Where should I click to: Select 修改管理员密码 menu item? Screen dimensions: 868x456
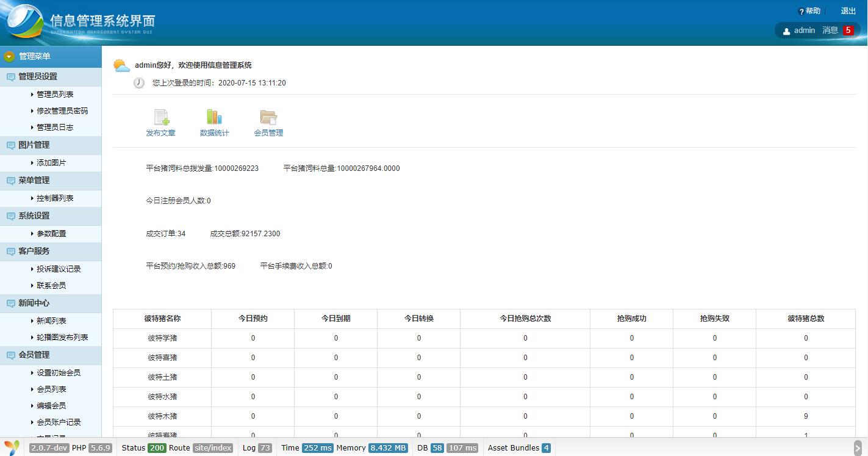pos(62,111)
